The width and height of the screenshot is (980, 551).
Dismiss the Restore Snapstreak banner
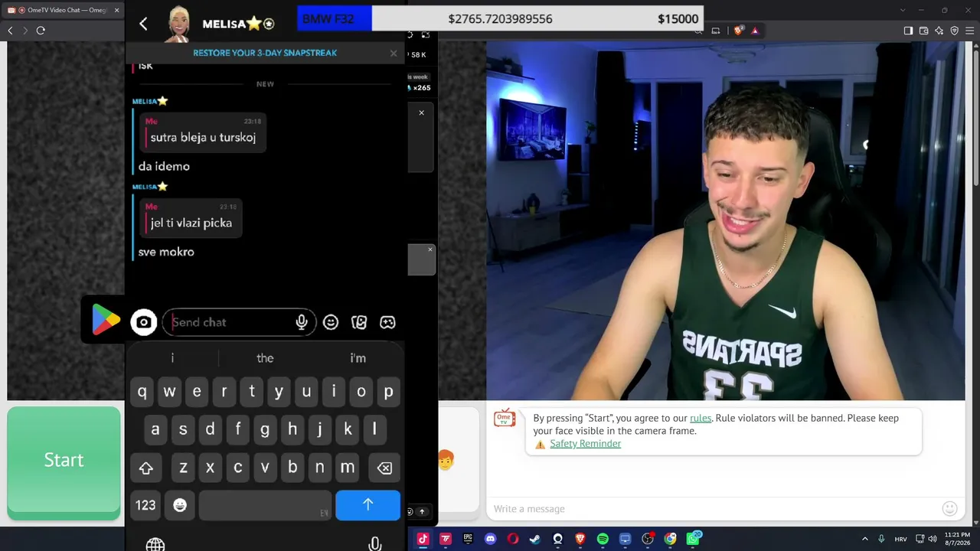(394, 53)
